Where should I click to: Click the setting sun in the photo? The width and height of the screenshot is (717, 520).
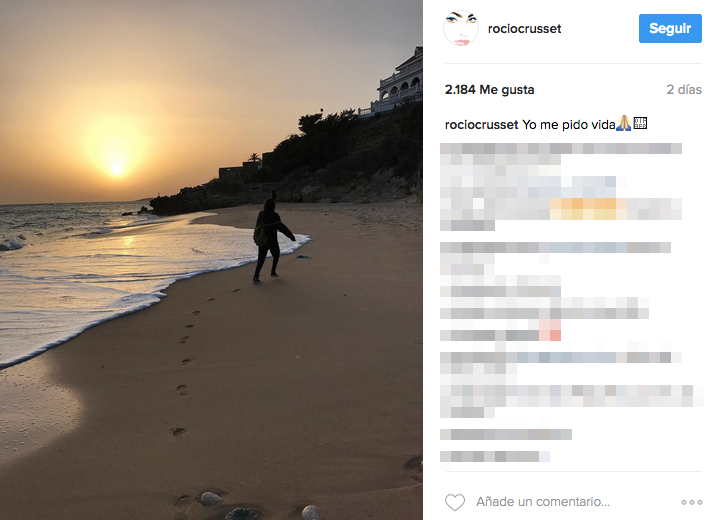coord(117,169)
